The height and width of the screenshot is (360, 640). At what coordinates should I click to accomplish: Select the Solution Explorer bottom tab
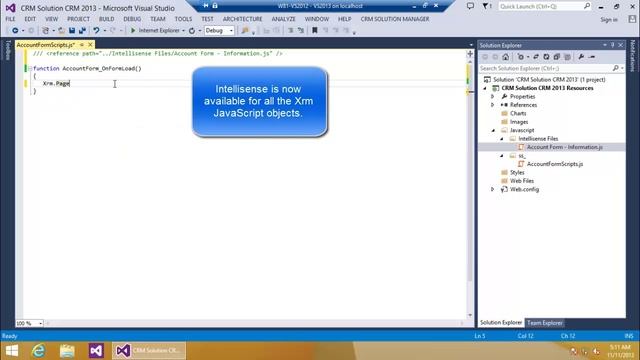(501, 323)
